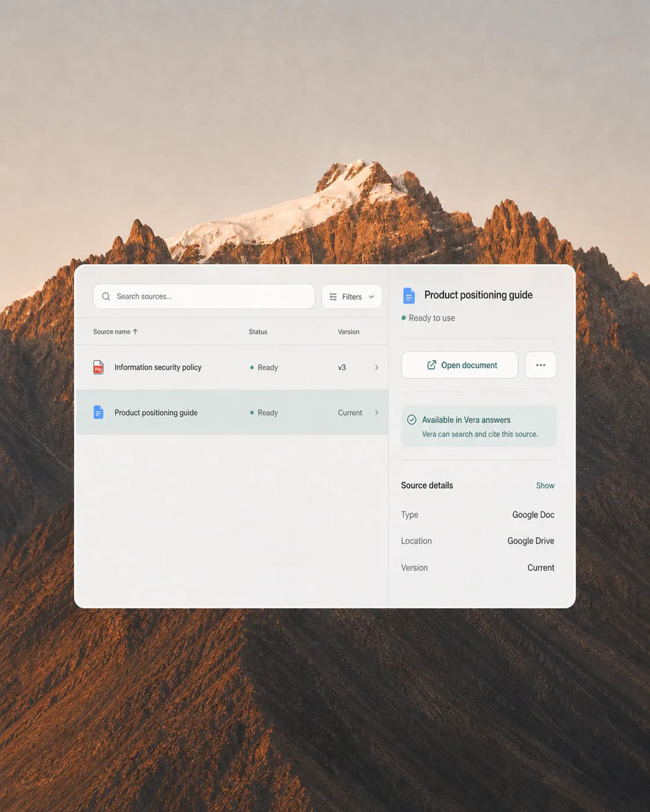650x812 pixels.
Task: Click the Available in Vera answers heading
Action: [466, 420]
